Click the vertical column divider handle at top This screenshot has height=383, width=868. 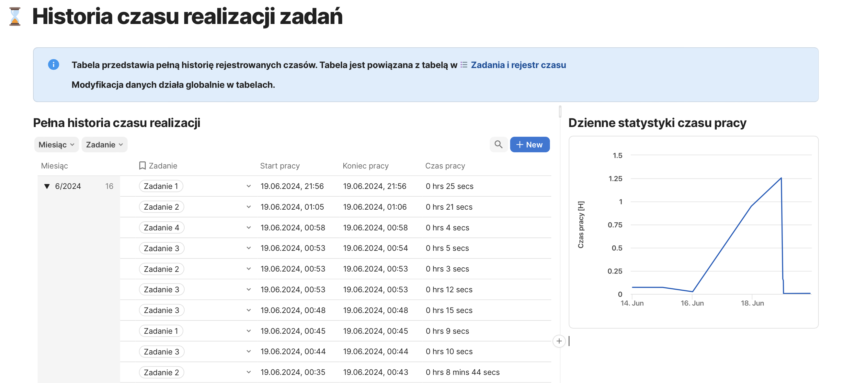point(560,111)
